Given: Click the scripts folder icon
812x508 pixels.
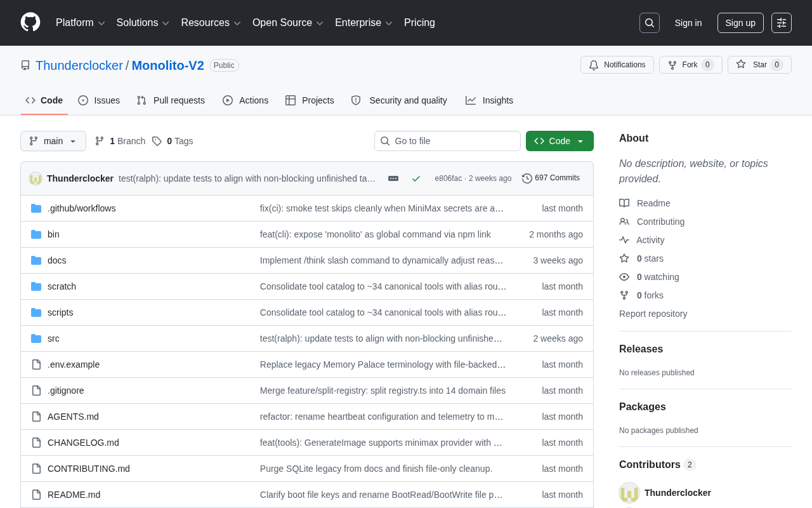Looking at the screenshot, I should [x=36, y=312].
